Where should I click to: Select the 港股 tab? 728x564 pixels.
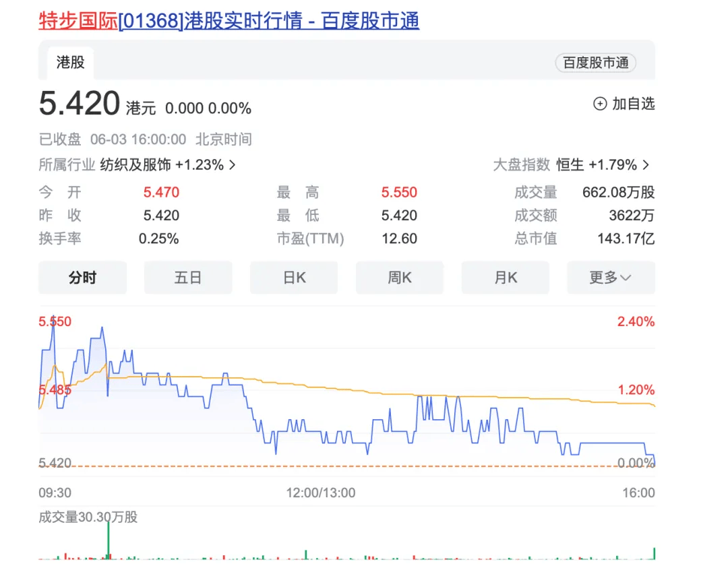(71, 63)
